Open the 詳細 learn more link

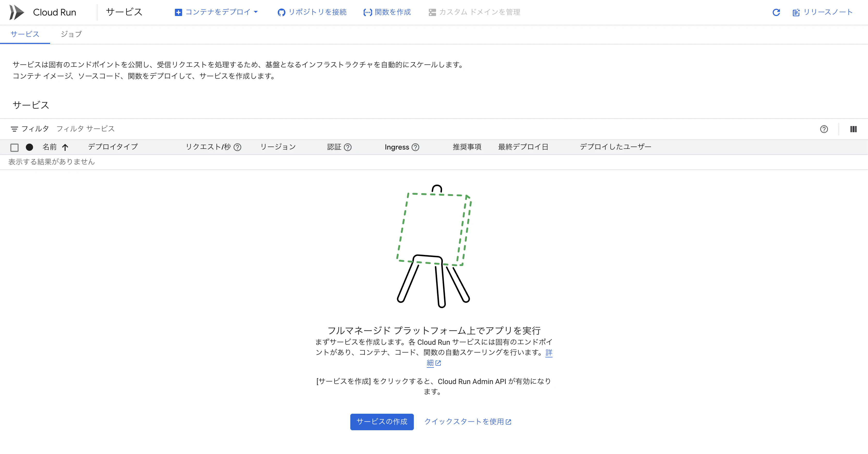[x=434, y=363]
